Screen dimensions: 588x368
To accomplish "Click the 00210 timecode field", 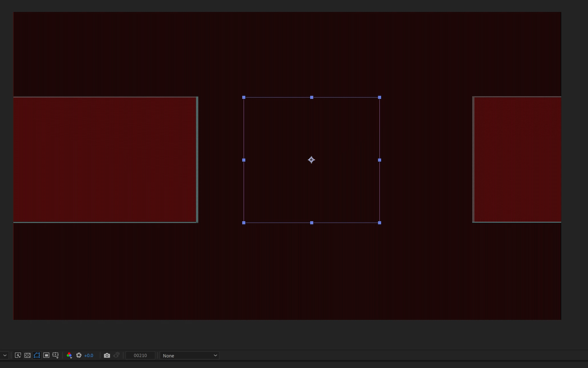I will coord(140,355).
